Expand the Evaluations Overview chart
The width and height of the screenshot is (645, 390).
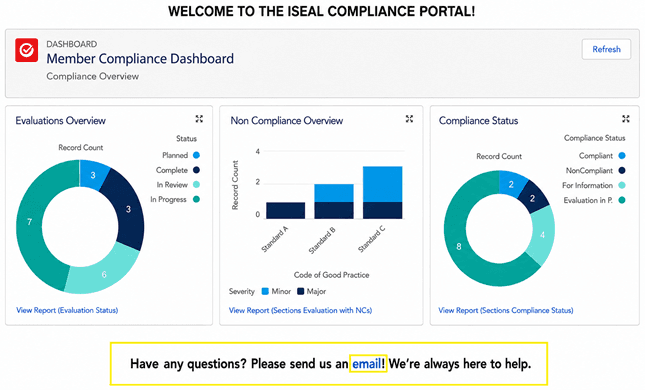pyautogui.click(x=199, y=119)
